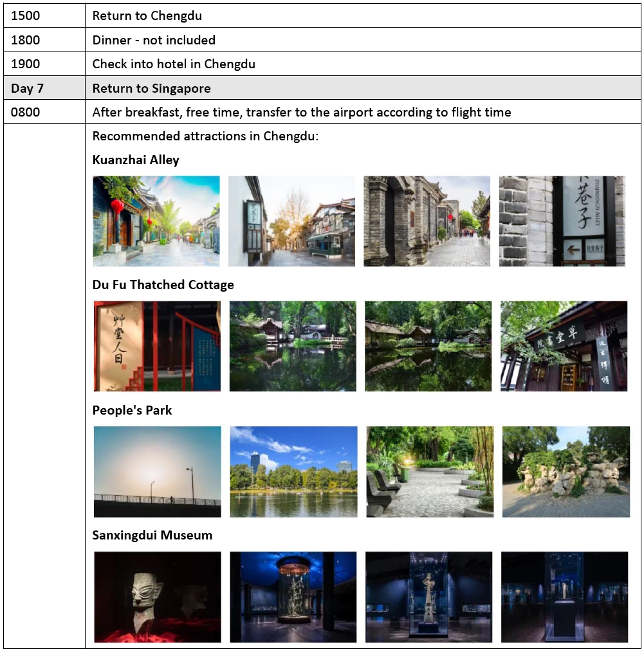Select the Return to Singapore heading
This screenshot has width=644, height=656.
(x=151, y=88)
